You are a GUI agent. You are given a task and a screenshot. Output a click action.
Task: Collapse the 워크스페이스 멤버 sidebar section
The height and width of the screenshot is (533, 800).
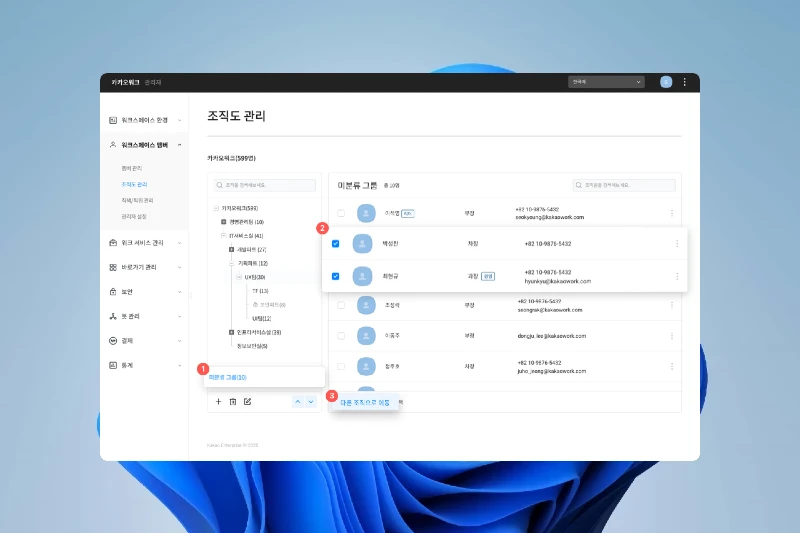179,145
